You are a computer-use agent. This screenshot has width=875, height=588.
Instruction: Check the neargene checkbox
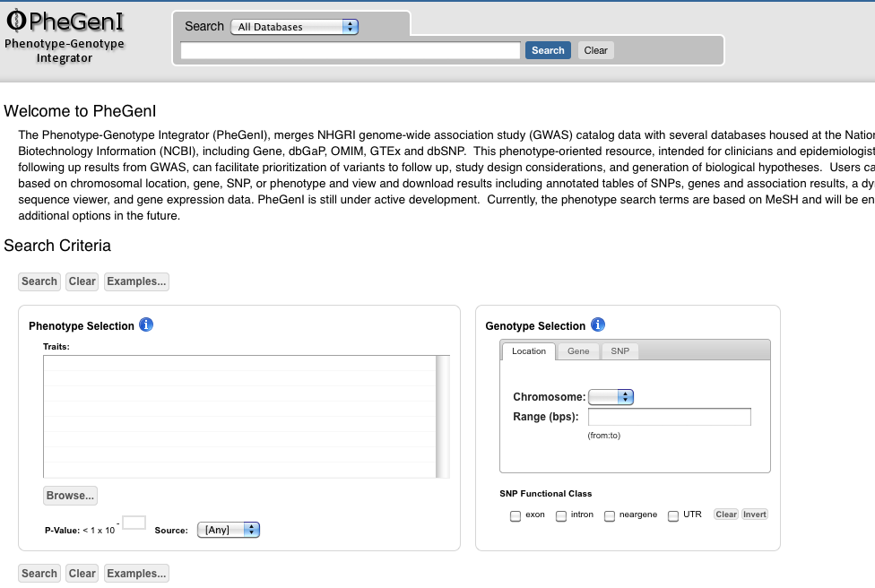pyautogui.click(x=610, y=516)
